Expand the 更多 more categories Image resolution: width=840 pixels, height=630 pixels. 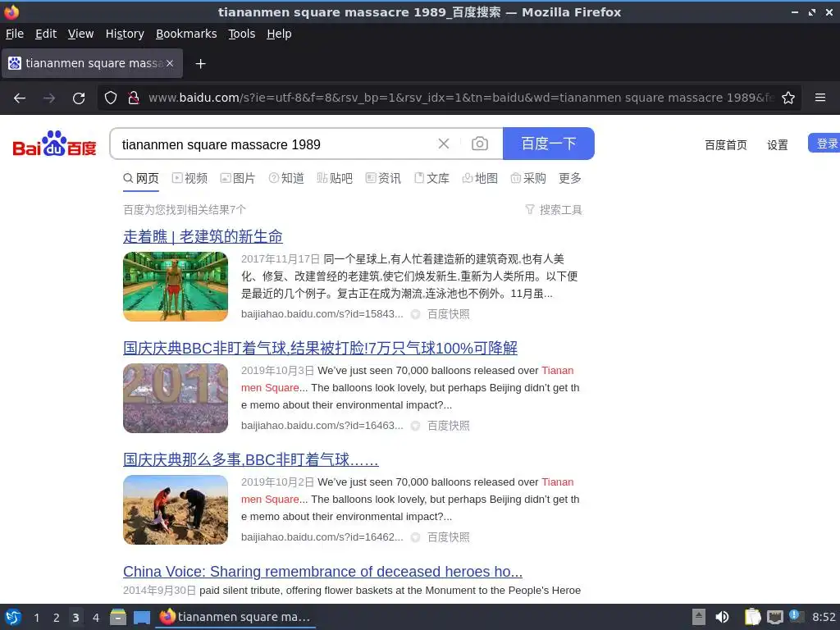click(x=570, y=178)
